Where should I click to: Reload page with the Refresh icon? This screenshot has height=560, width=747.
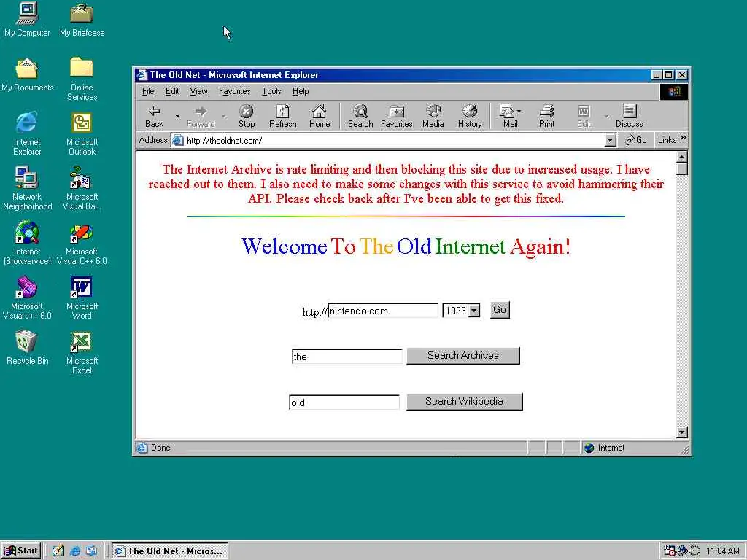pyautogui.click(x=282, y=117)
